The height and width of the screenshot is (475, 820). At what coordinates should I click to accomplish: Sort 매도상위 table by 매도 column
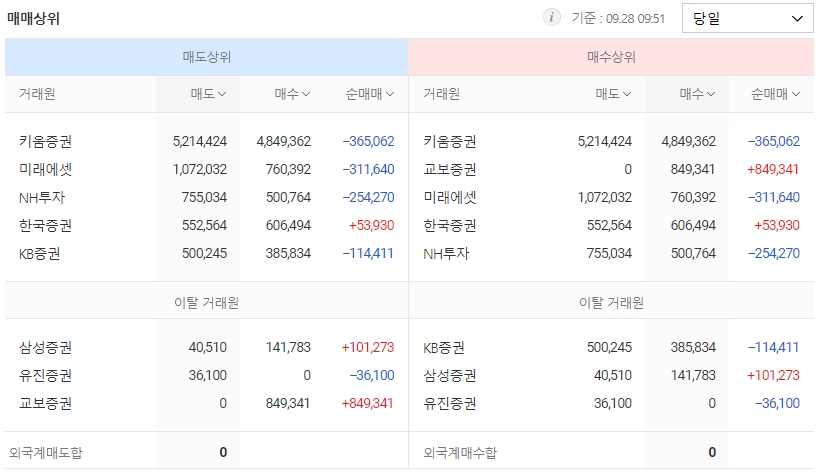pyautogui.click(x=208, y=94)
